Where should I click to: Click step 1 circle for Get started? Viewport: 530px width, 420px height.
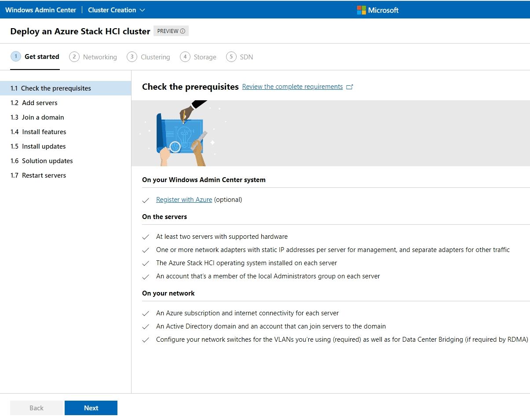click(16, 56)
